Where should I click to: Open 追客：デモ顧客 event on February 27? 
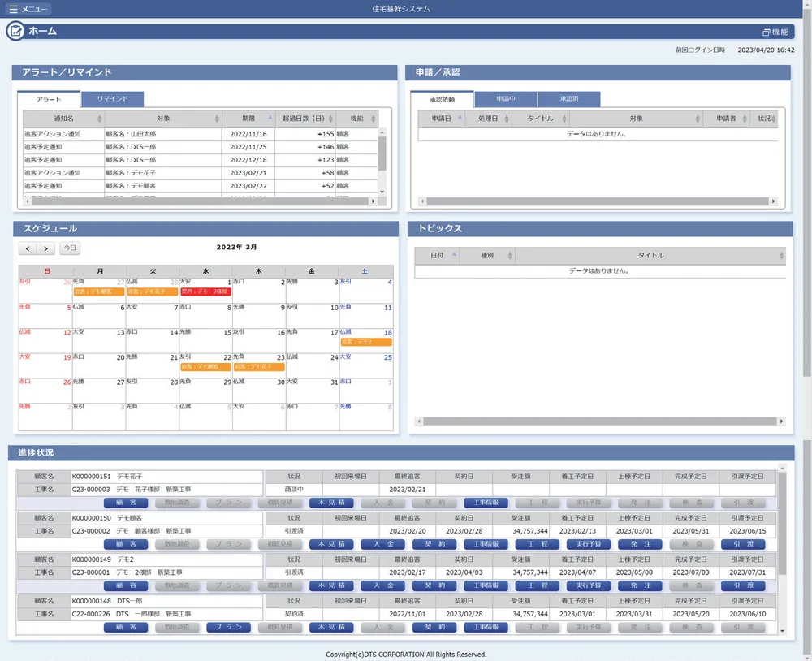point(99,292)
